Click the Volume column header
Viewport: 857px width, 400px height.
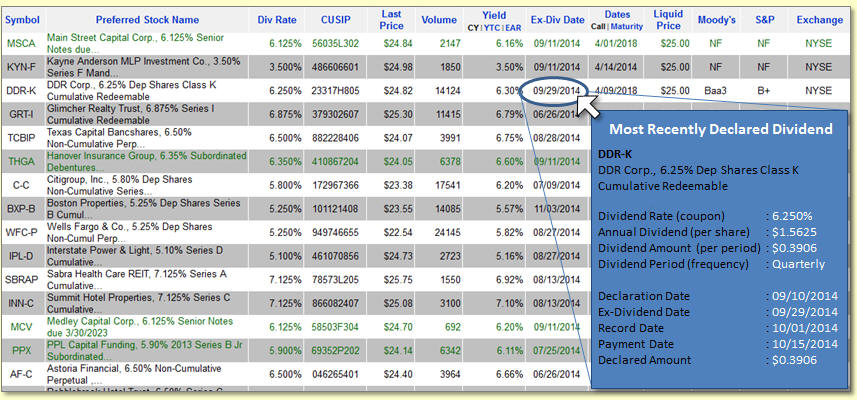coord(439,20)
